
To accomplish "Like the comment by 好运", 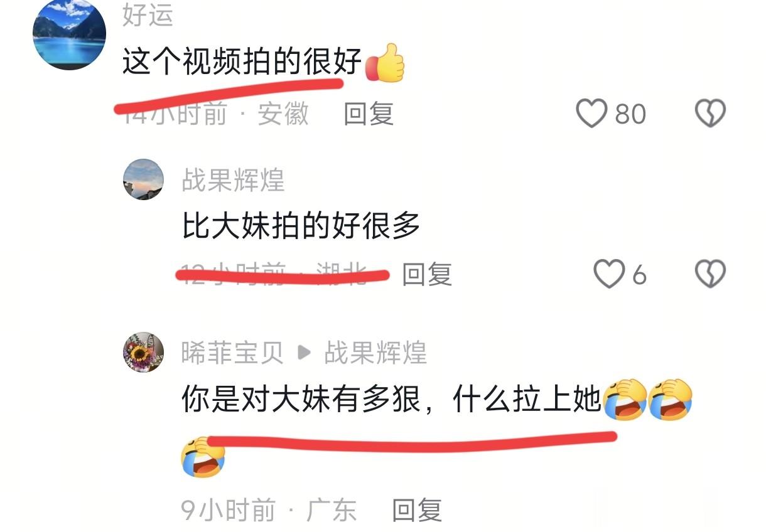I will click(591, 114).
